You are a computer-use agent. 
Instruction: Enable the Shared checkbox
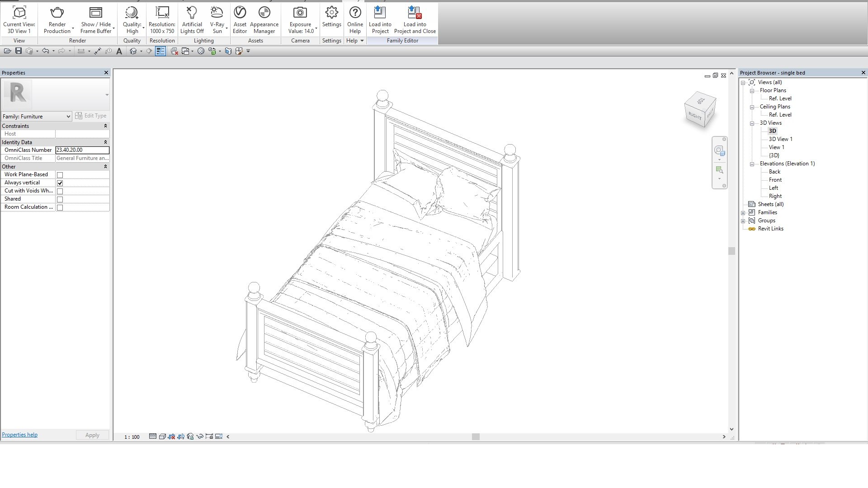[x=60, y=199]
